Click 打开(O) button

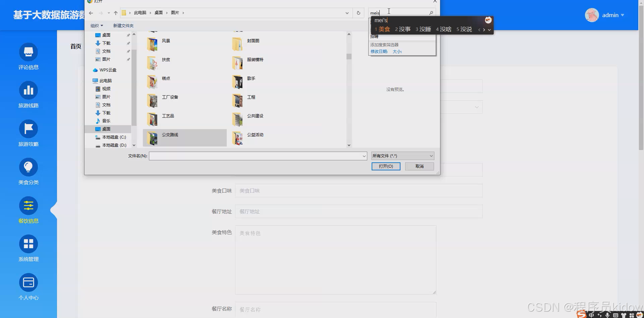click(386, 166)
